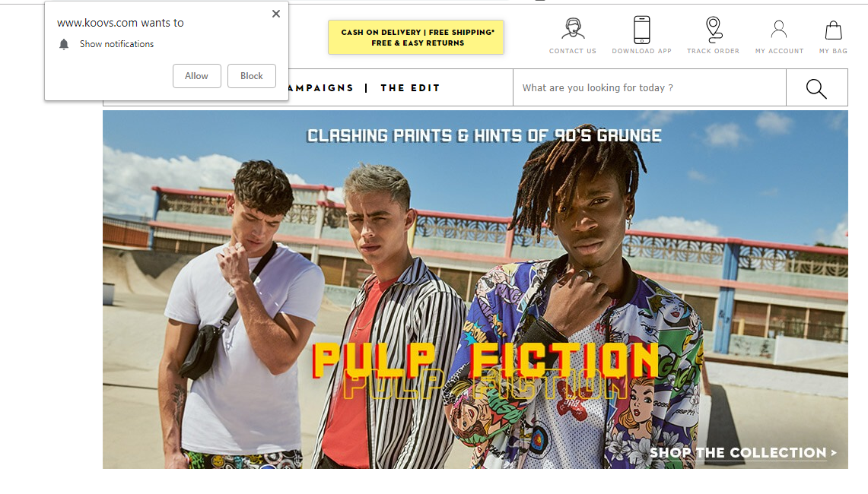Click the Contact Us text label
Viewport: 868px width, 494px height.
click(x=572, y=51)
